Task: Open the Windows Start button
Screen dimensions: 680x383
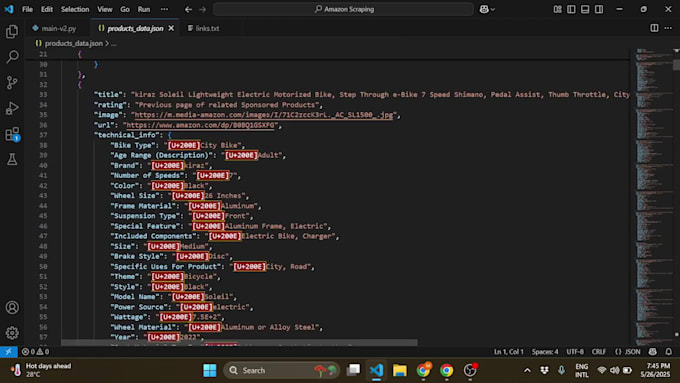Action: point(210,370)
